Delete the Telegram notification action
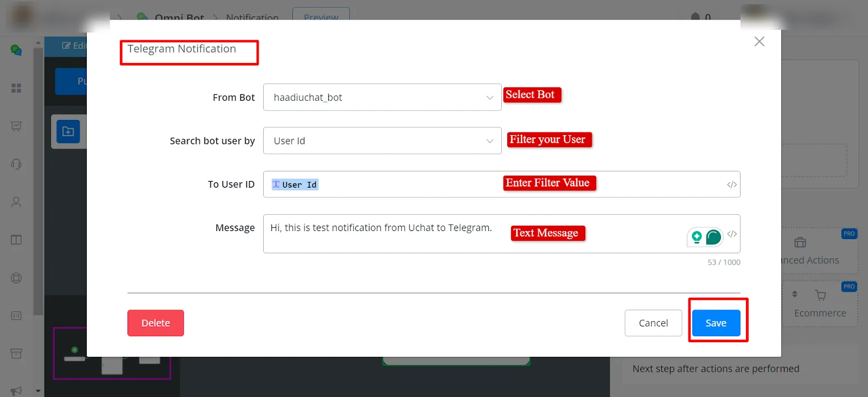Image resolution: width=868 pixels, height=397 pixels. coord(156,323)
